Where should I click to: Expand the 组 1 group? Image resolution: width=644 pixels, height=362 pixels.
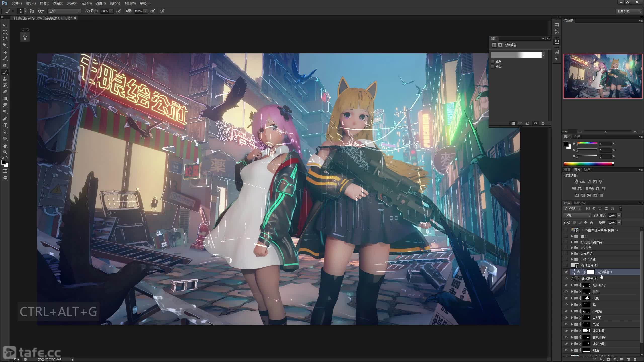point(572,236)
